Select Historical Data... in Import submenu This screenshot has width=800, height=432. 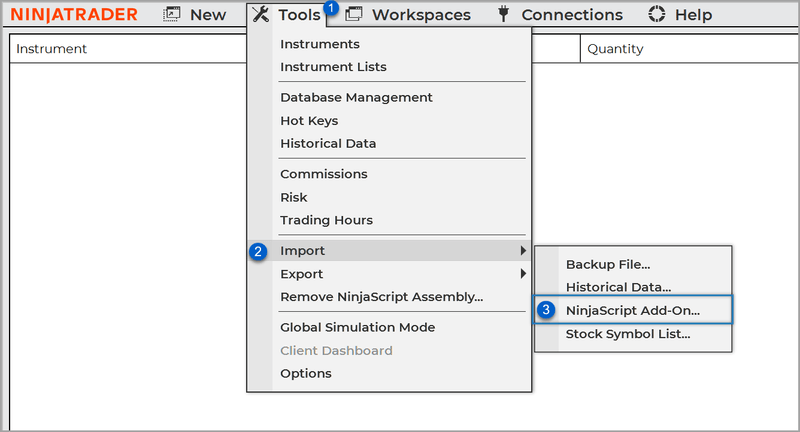pos(618,287)
